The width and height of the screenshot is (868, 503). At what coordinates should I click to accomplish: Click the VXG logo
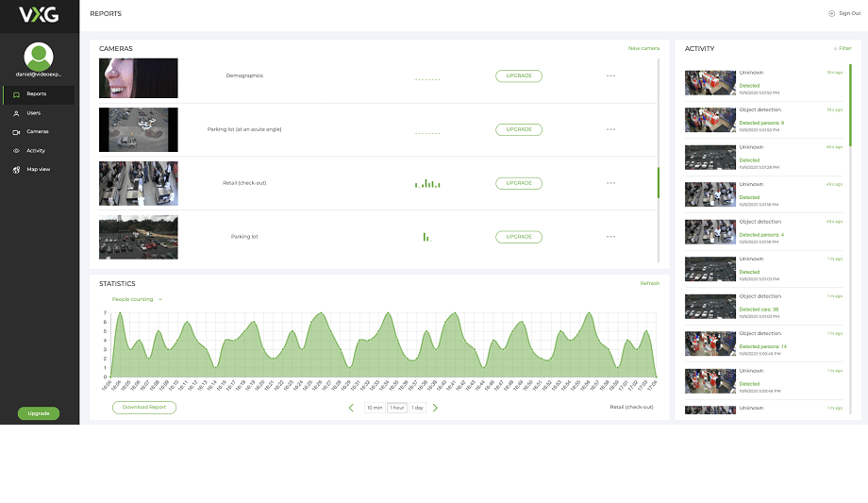pyautogui.click(x=39, y=15)
